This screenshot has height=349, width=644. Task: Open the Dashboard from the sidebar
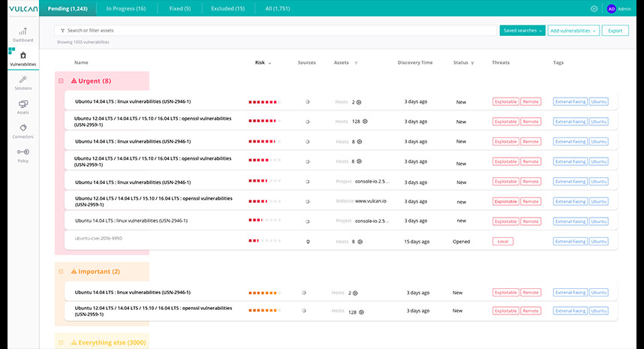tap(23, 35)
